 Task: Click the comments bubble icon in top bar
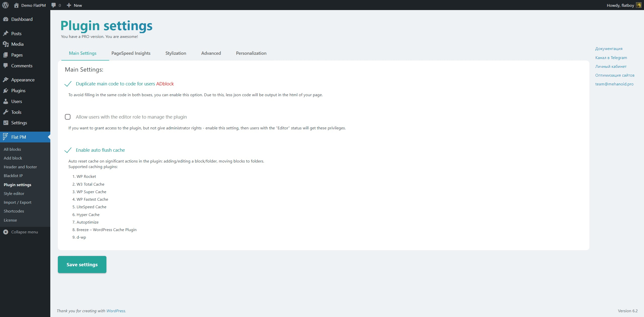click(x=54, y=5)
